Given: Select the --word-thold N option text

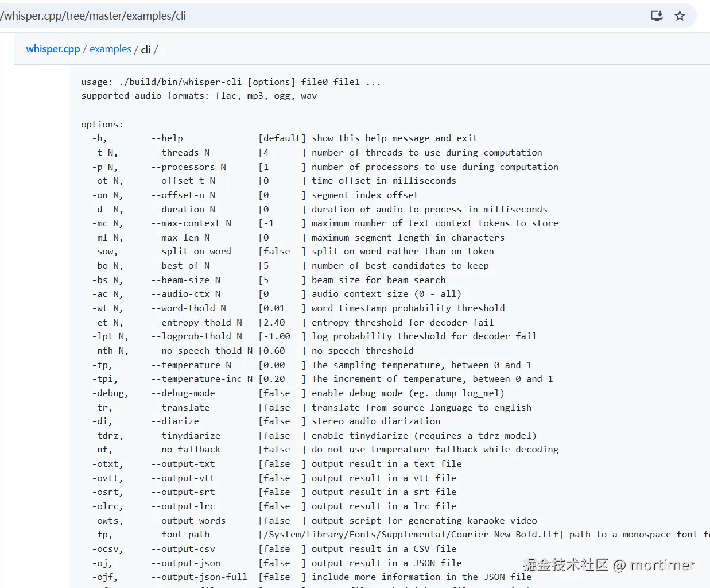Looking at the screenshot, I should (x=188, y=308).
